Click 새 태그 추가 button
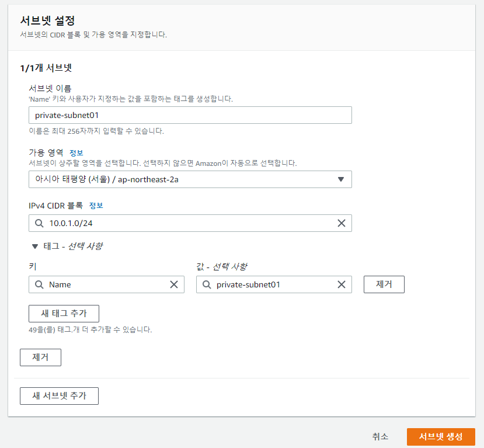The height and width of the screenshot is (448, 484). click(x=64, y=314)
